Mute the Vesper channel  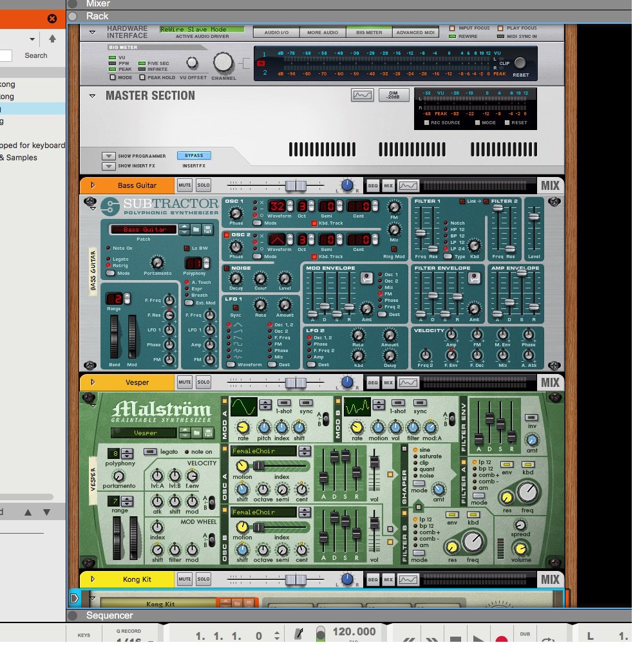pos(185,382)
